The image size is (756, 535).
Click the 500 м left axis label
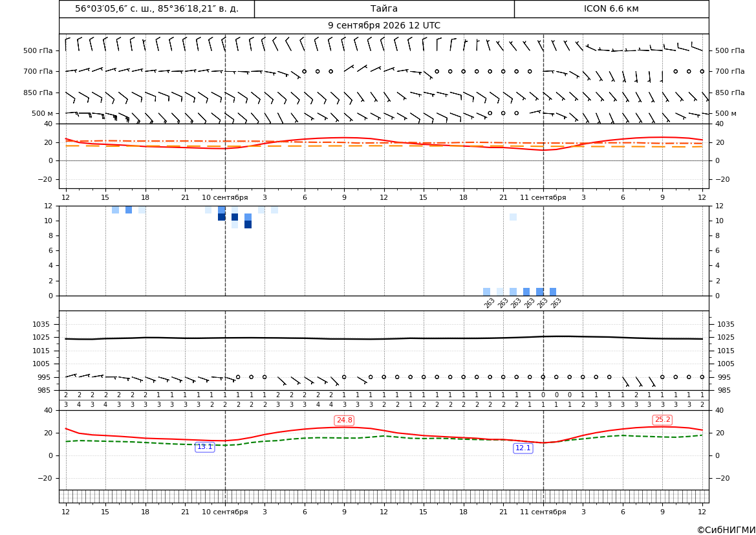[42, 113]
